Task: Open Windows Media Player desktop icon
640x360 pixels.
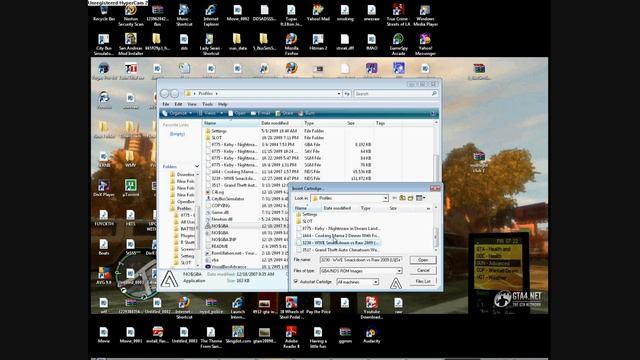Action: pos(425,16)
